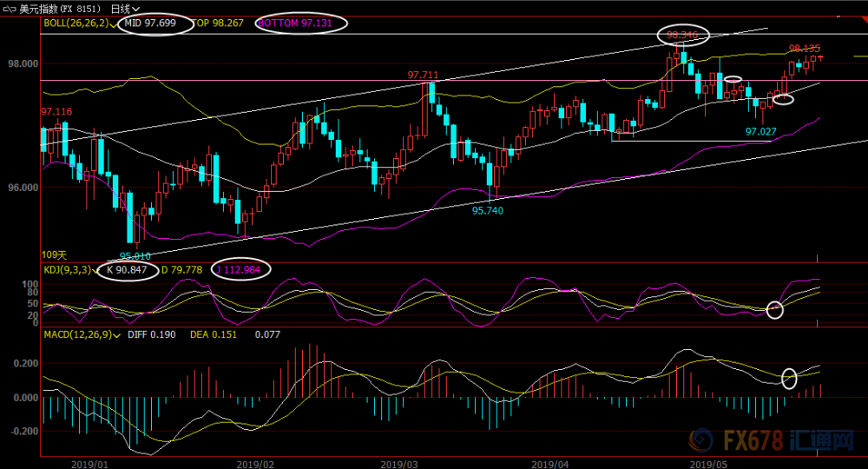
Task: Select the BOTTOM 97.131 value
Action: (295, 23)
